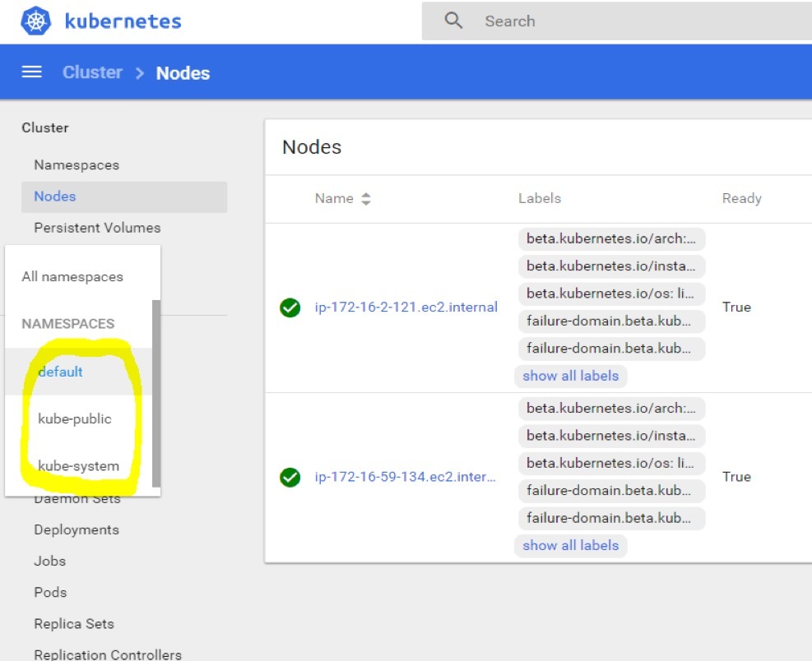Screen dimensions: 812x661
Task: Show all labels for ip-172-16-2-121 node
Action: click(x=571, y=376)
